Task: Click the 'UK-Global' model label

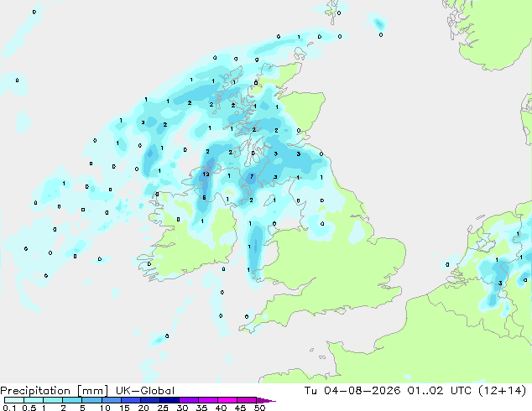Action: tap(145, 391)
